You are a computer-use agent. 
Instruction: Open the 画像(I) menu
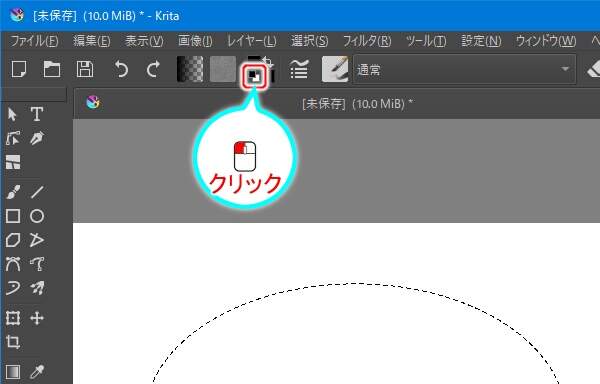pos(195,41)
